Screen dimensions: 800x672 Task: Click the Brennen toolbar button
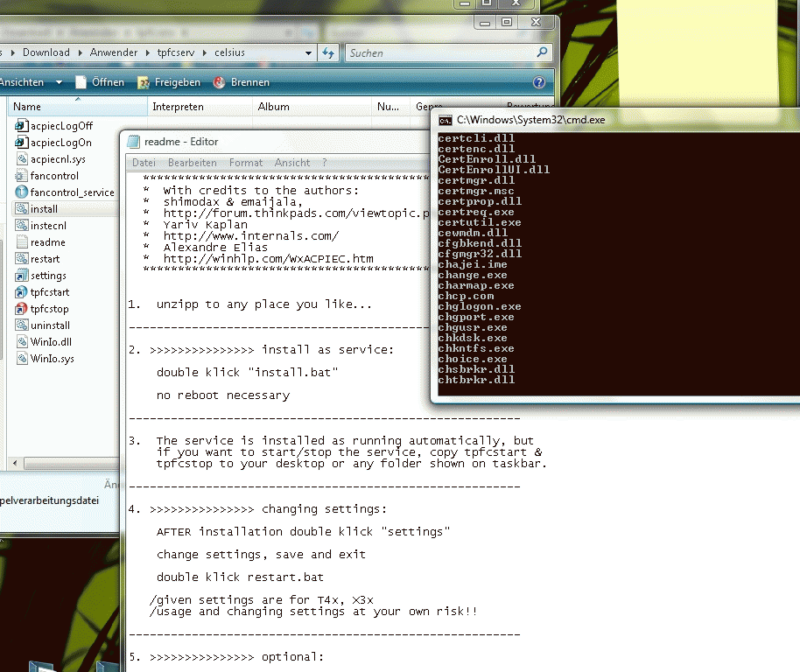(x=242, y=82)
